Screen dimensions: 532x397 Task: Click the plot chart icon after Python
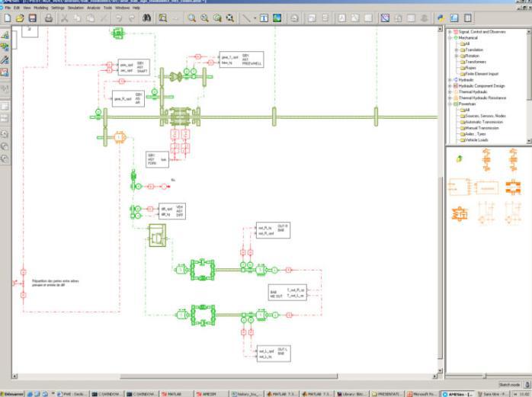[x=454, y=18]
